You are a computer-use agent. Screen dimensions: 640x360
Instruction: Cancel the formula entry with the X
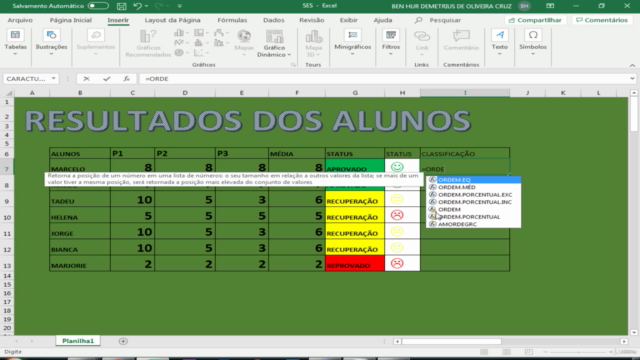point(86,79)
